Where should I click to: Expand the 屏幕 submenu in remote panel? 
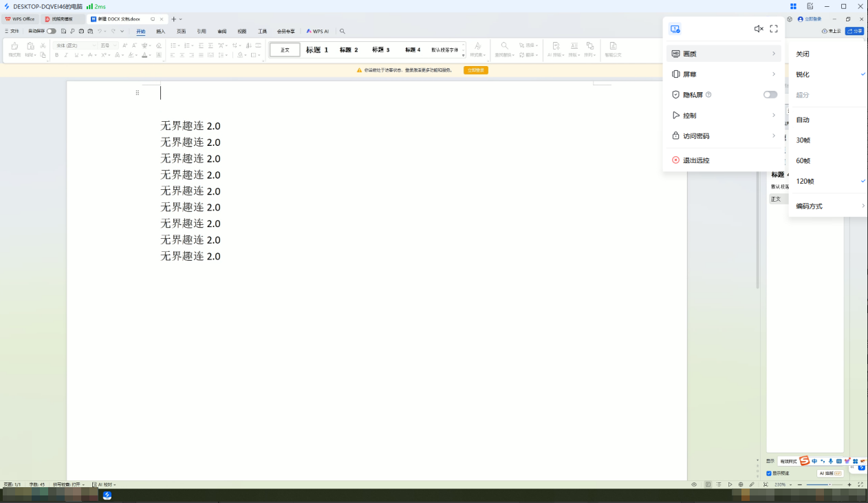tap(724, 74)
